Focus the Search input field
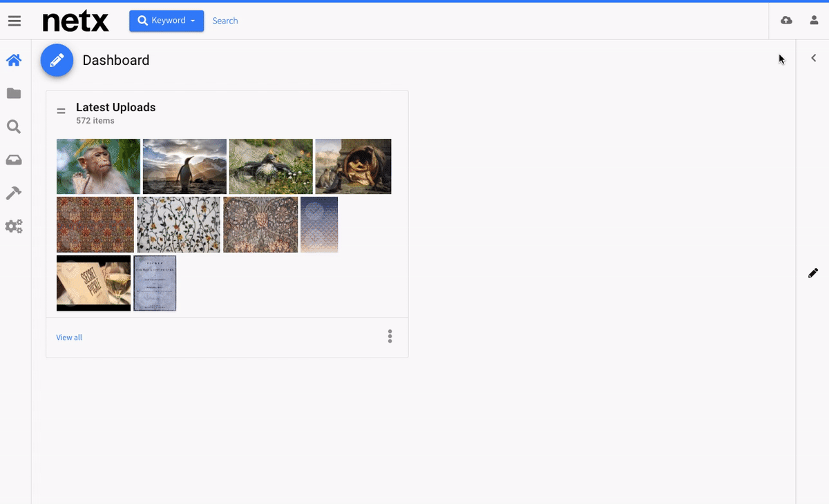The height and width of the screenshot is (504, 829). tap(225, 21)
